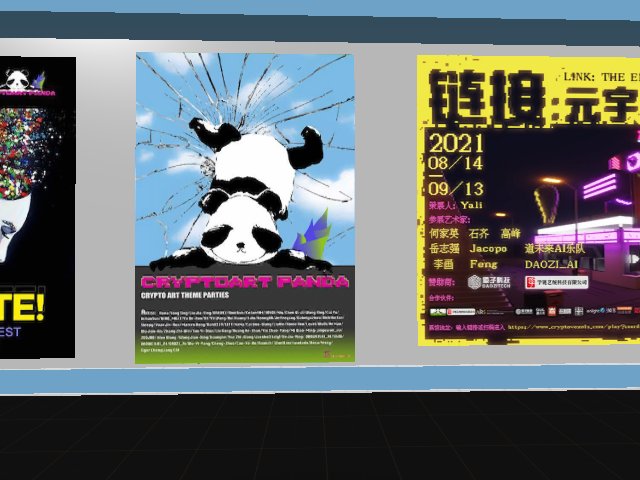Click the artist name Feng
Screen dimensions: 640x480
click(484, 264)
